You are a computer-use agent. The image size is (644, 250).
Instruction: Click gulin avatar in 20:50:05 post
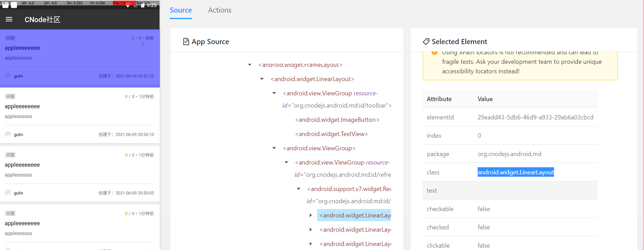[8, 193]
